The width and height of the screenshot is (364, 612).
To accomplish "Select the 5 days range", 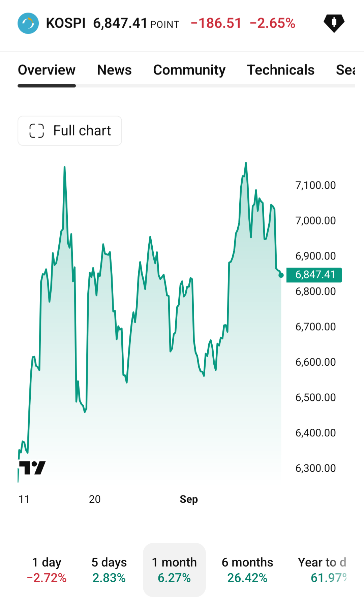I will click(109, 570).
